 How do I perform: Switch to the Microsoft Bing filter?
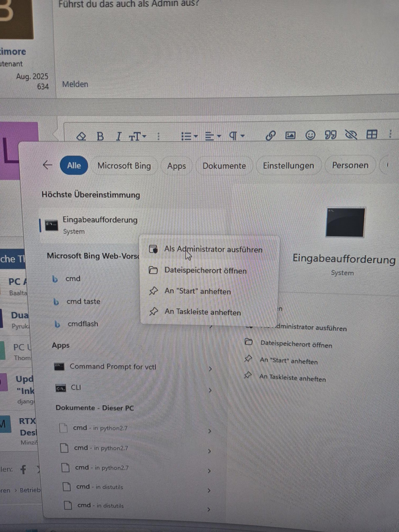point(124,166)
